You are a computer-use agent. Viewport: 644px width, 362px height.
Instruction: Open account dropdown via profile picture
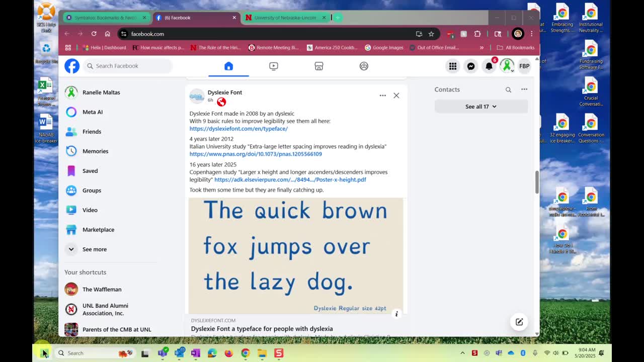pos(507,66)
